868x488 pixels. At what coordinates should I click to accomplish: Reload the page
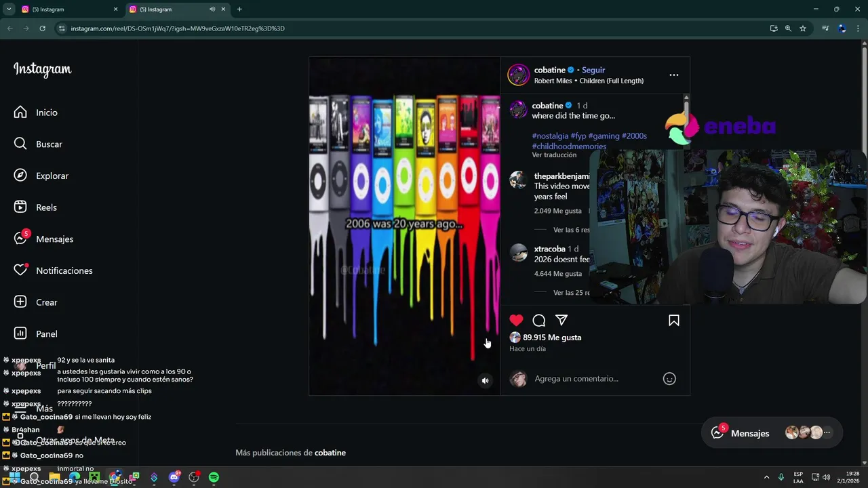click(42, 28)
